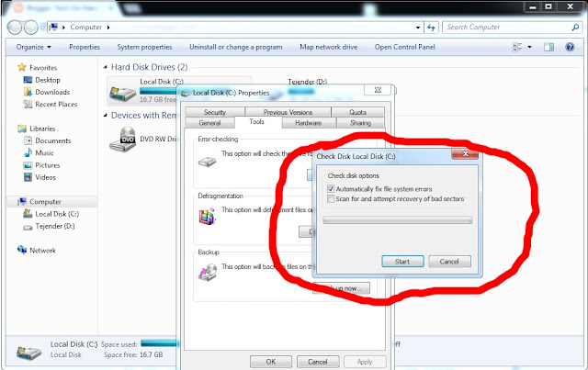
Task: Click the Tejender (D:) drive label
Action: [307, 82]
